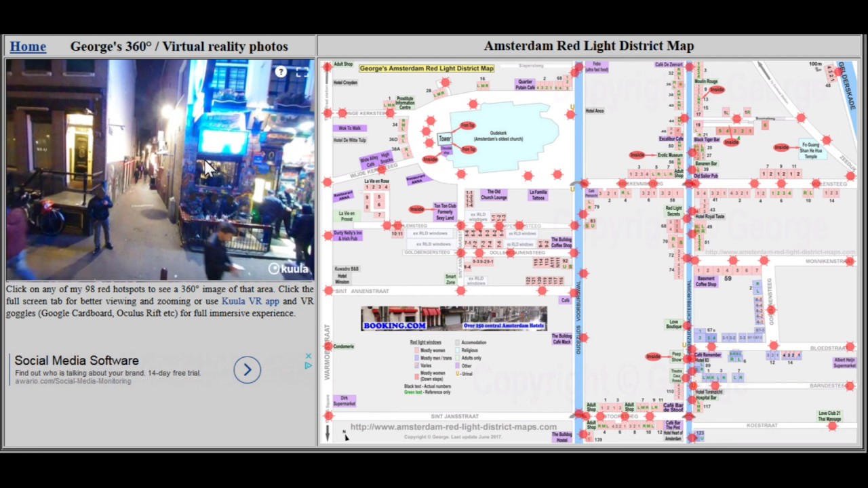This screenshot has height=488, width=868.
Task: Click hotspot left of Sint Annenstraat label
Action: [328, 291]
